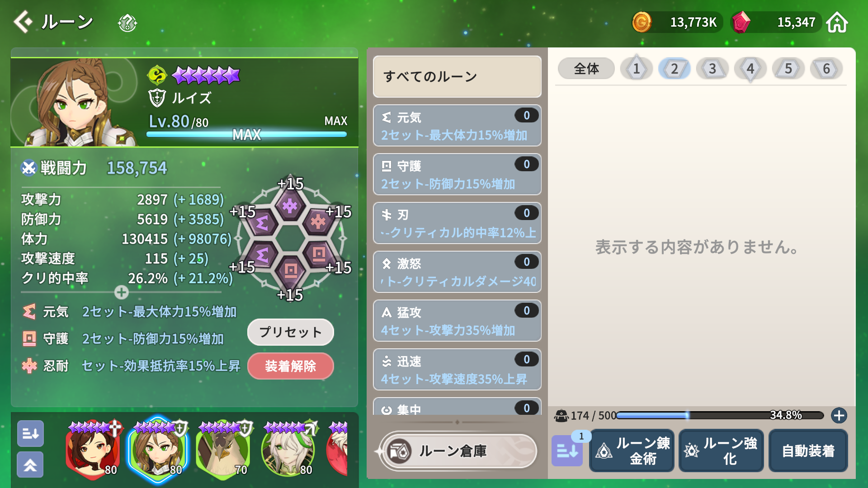The image size is (868, 488).
Task: Go back using the arrow beside ルーン
Action: pyautogui.click(x=23, y=22)
